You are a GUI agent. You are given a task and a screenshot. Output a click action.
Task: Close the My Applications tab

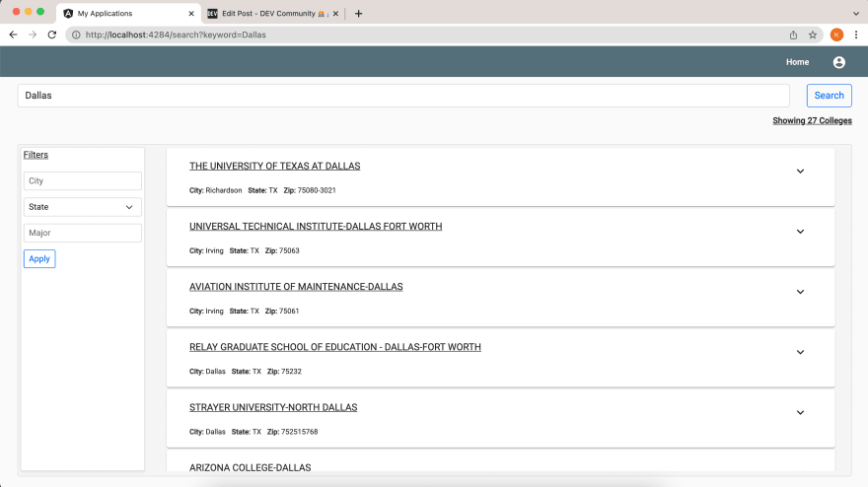point(191,13)
